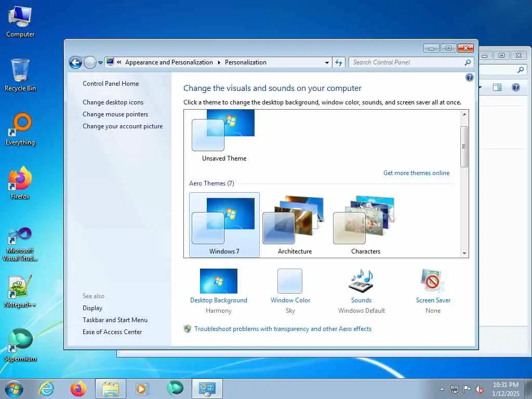This screenshot has height=399, width=532.
Task: Open Internet Explorer from the taskbar
Action: tap(46, 389)
